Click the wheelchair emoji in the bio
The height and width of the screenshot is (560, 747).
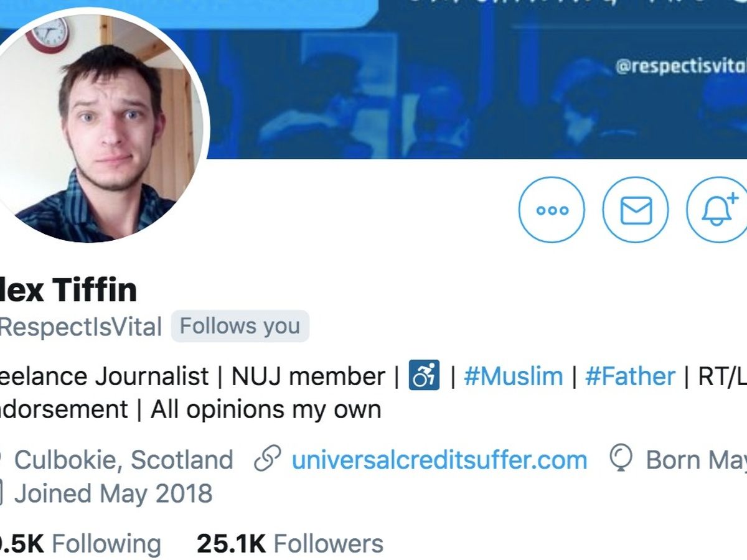pyautogui.click(x=424, y=376)
